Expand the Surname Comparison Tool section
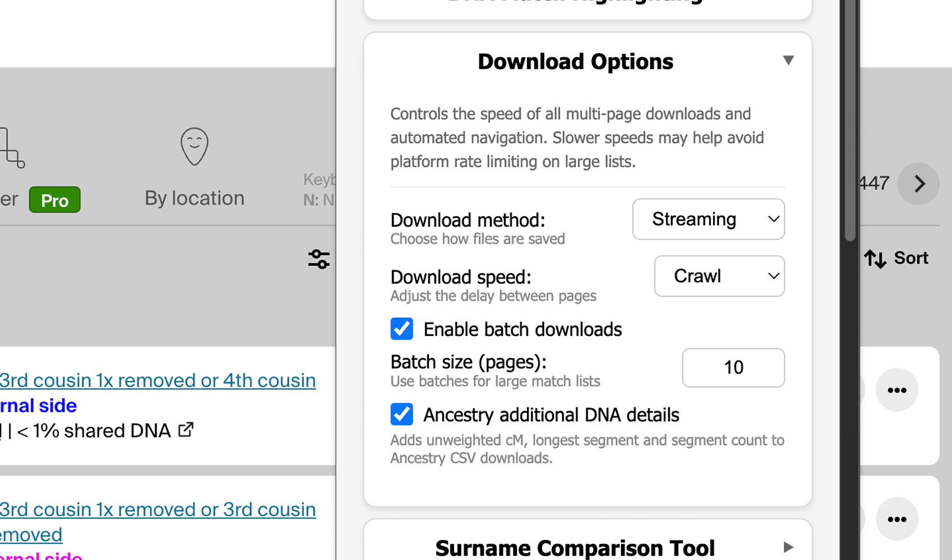This screenshot has width=952, height=560. coord(788,547)
